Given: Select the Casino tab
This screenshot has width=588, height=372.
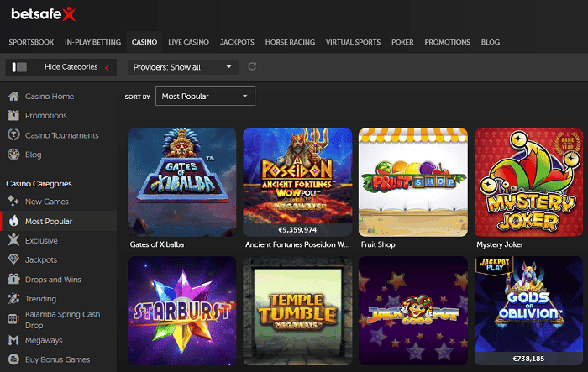Looking at the screenshot, I should (144, 42).
